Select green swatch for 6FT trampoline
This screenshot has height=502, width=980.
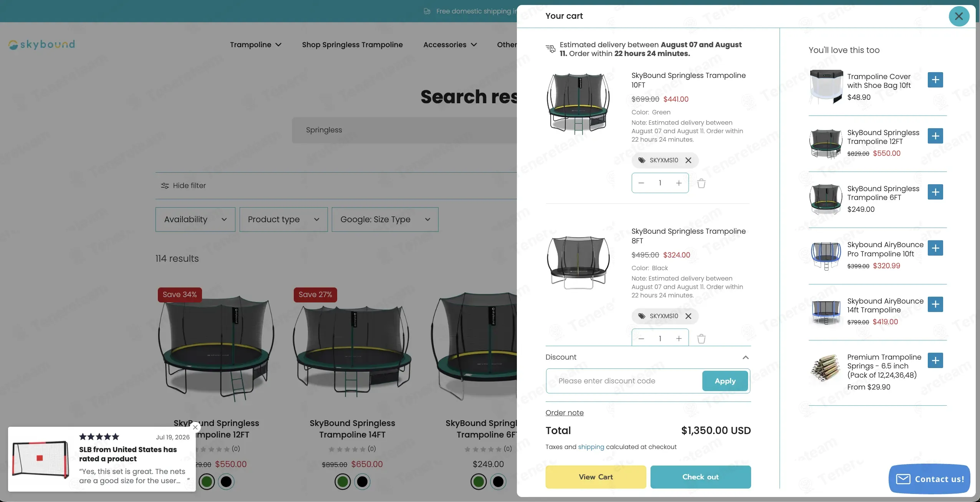pos(478,482)
